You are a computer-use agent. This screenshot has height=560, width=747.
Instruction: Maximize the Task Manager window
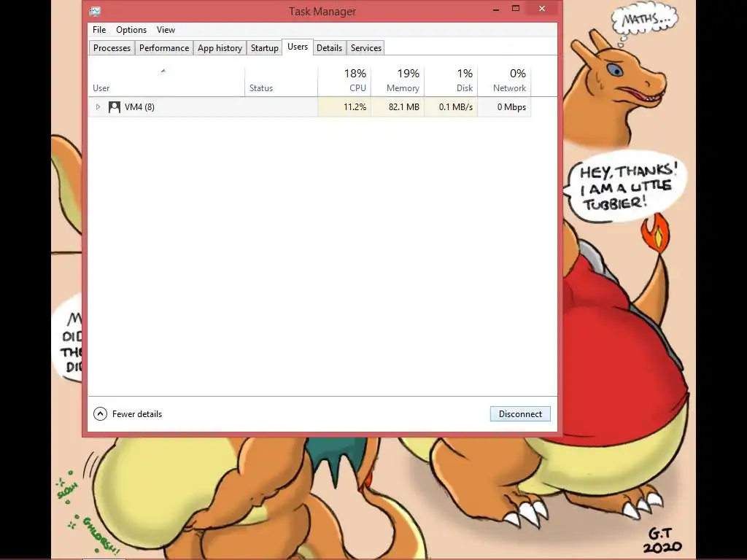[x=516, y=9]
